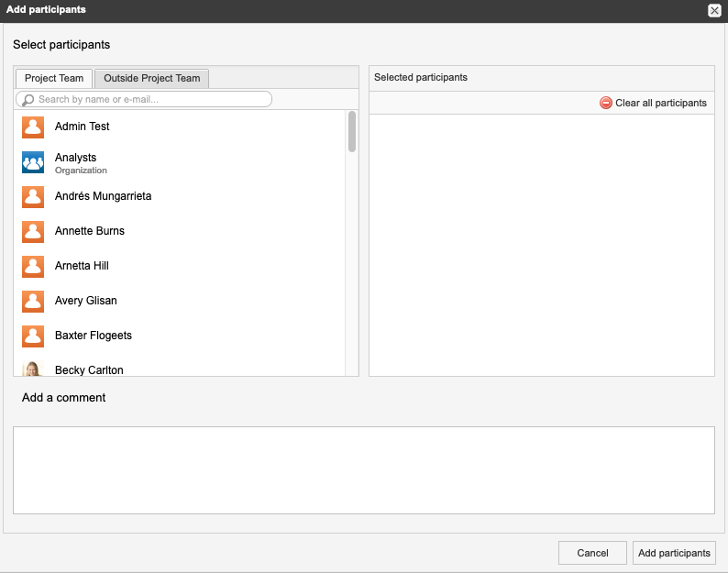Select the Analysts organization name
This screenshot has height=573, width=728.
pyautogui.click(x=75, y=158)
